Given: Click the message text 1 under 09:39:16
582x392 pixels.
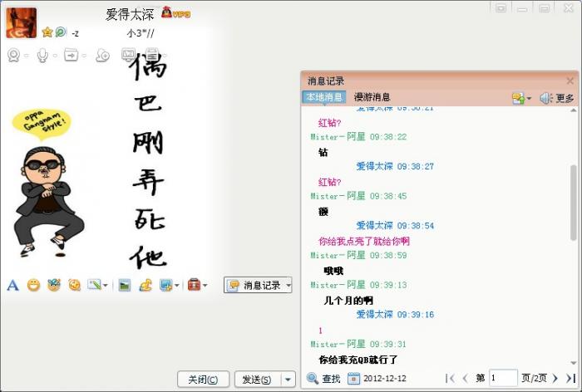Looking at the screenshot, I should click(320, 331).
